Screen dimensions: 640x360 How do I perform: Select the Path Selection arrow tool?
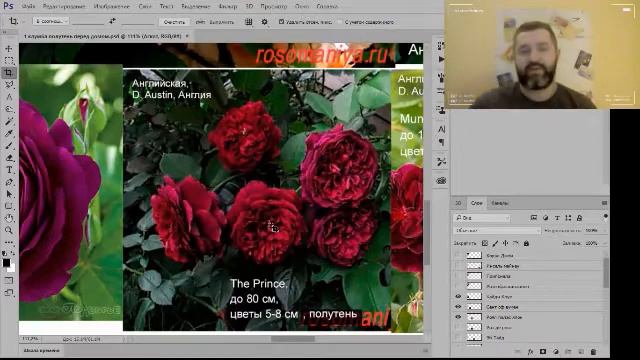pos(9,194)
